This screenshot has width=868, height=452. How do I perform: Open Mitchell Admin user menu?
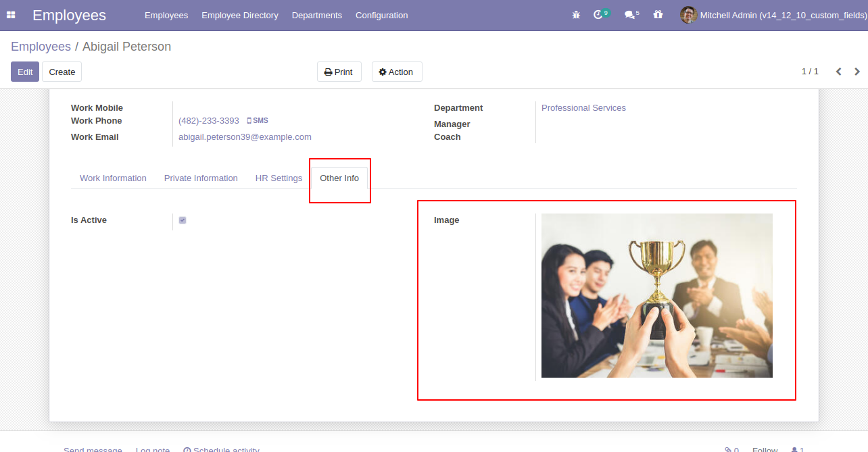coord(773,15)
